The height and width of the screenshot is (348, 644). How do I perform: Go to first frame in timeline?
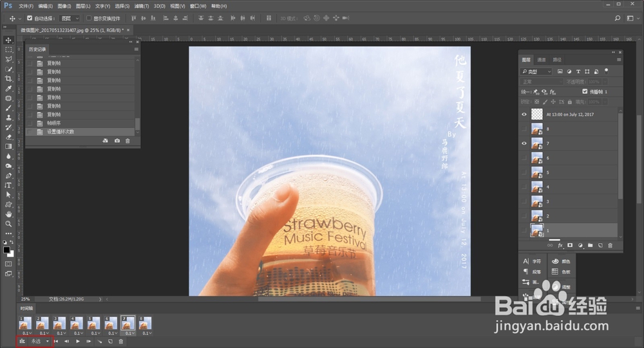coord(56,342)
